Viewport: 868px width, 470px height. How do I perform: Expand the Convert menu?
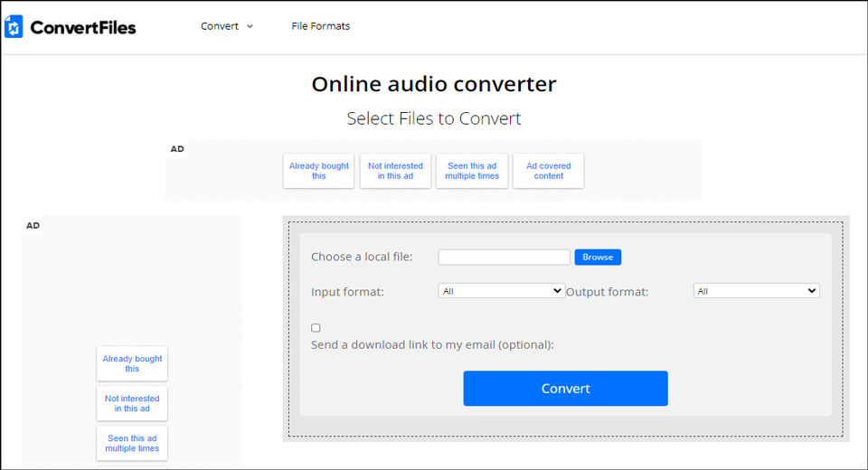[x=226, y=26]
